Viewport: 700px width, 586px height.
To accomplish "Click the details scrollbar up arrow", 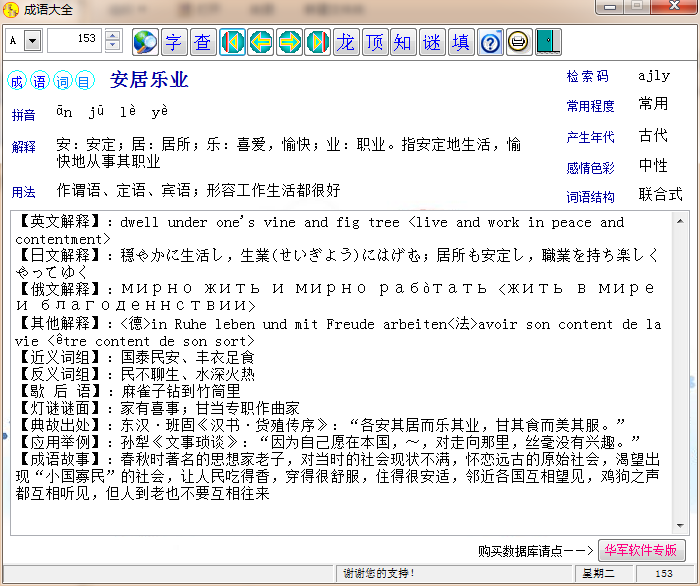I will (680, 221).
